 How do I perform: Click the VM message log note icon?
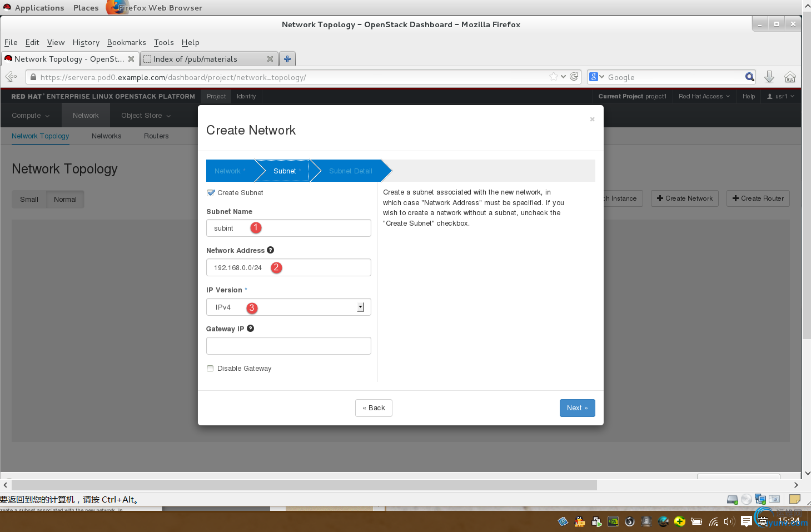click(x=795, y=499)
